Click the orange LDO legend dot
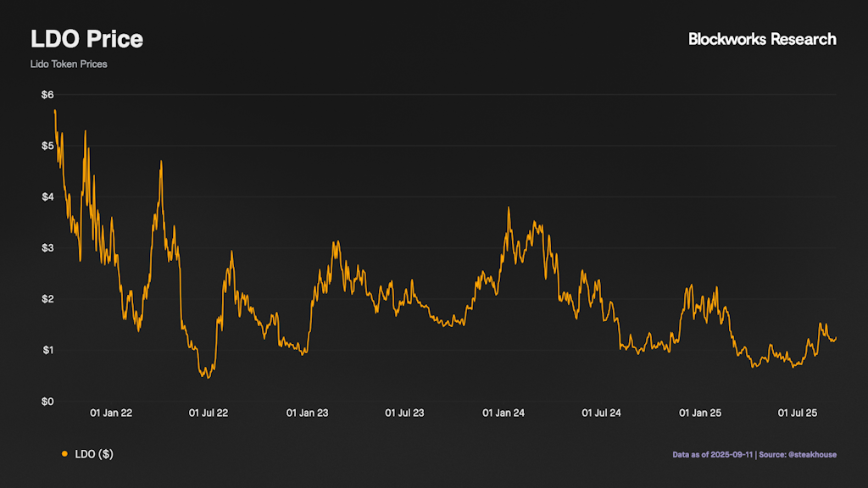 coord(64,454)
